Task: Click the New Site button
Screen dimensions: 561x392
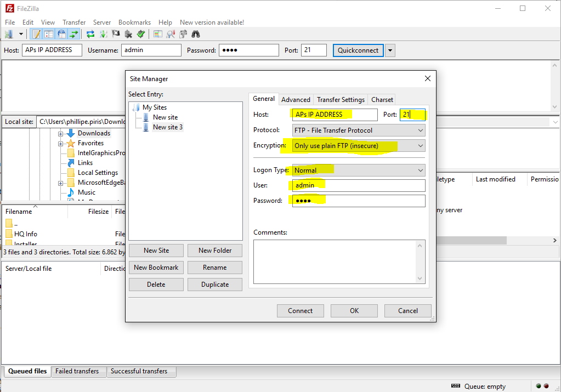Action: click(x=156, y=251)
